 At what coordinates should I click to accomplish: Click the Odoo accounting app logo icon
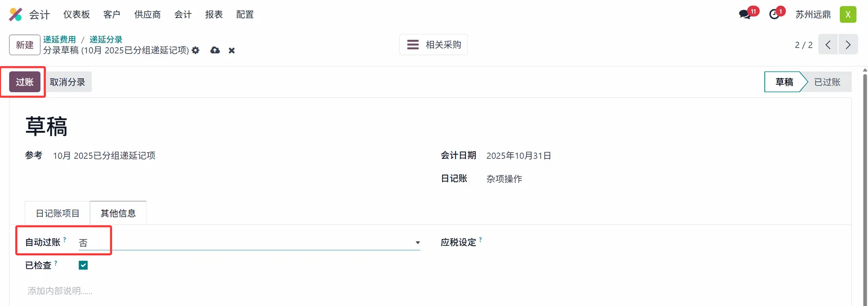(x=15, y=14)
